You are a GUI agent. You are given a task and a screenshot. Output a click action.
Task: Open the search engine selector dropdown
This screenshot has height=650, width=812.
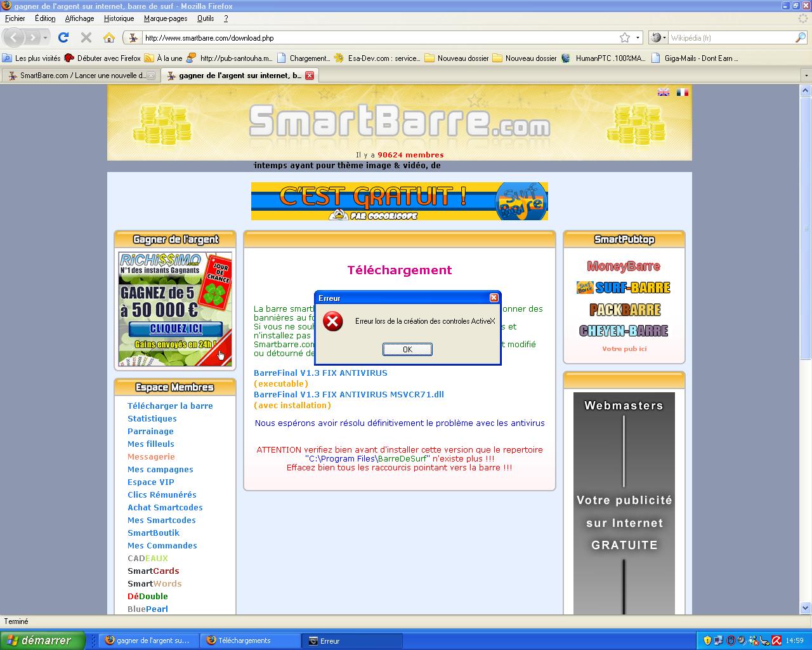pyautogui.click(x=659, y=37)
